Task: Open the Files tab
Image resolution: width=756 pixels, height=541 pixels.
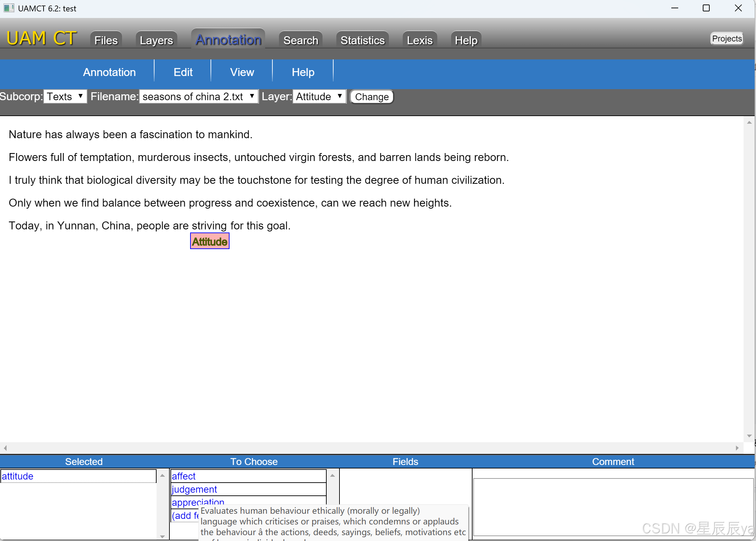Action: pyautogui.click(x=105, y=40)
